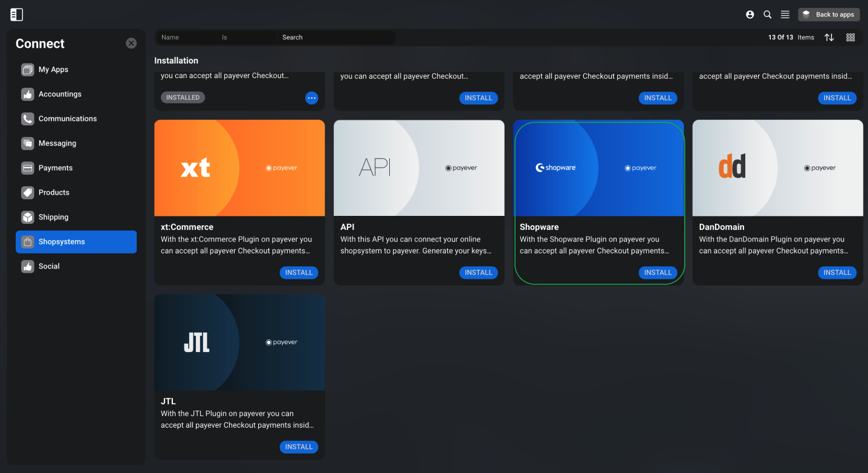Open the xt:Commerce banner thumbnail
Viewport: 868px width, 473px height.
(239, 168)
